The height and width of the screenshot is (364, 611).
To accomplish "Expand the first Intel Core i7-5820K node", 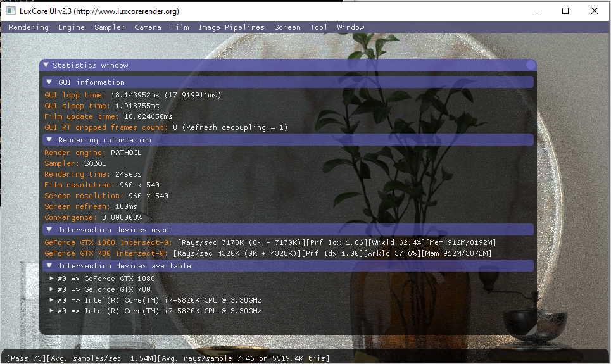I will tap(52, 300).
